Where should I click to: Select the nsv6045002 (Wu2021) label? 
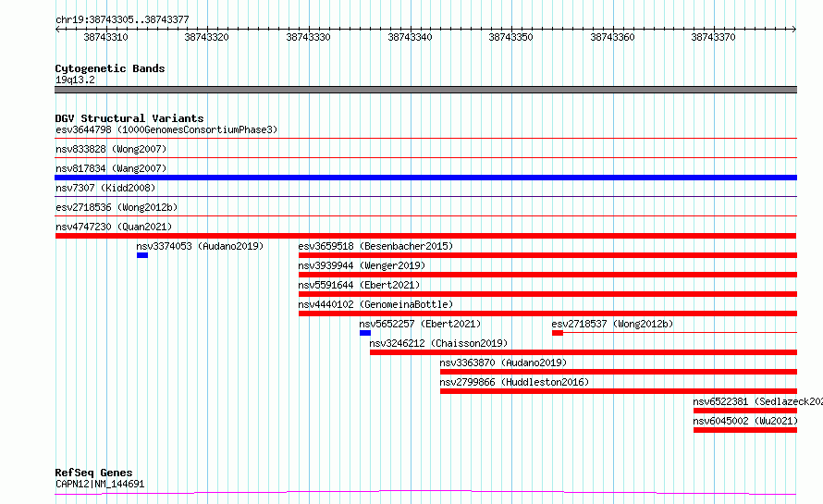(x=745, y=421)
